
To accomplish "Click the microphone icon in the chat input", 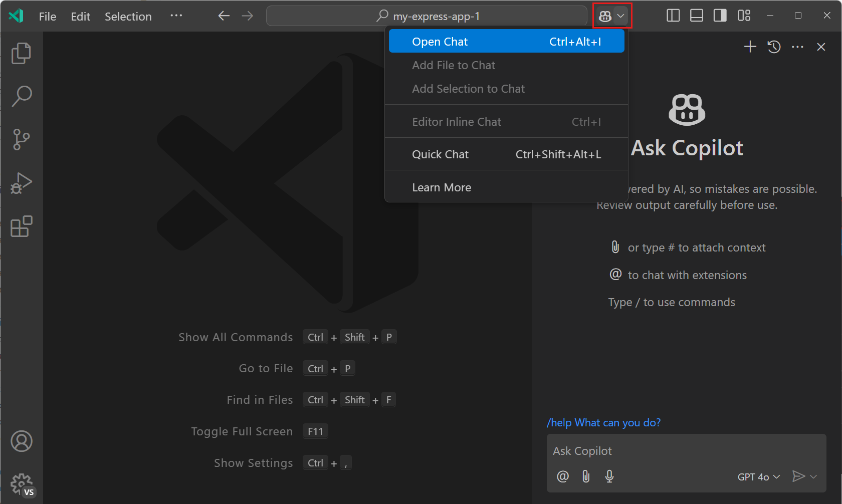I will coord(609,476).
